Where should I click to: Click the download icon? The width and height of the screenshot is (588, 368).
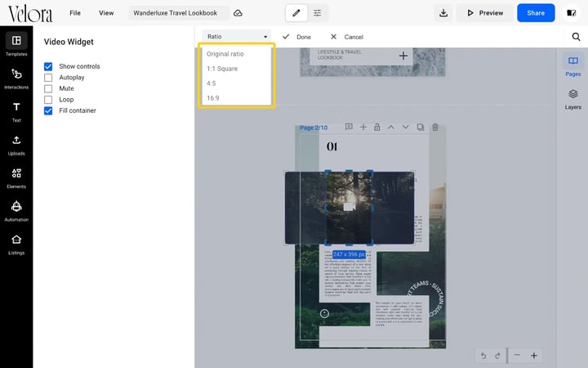[443, 13]
